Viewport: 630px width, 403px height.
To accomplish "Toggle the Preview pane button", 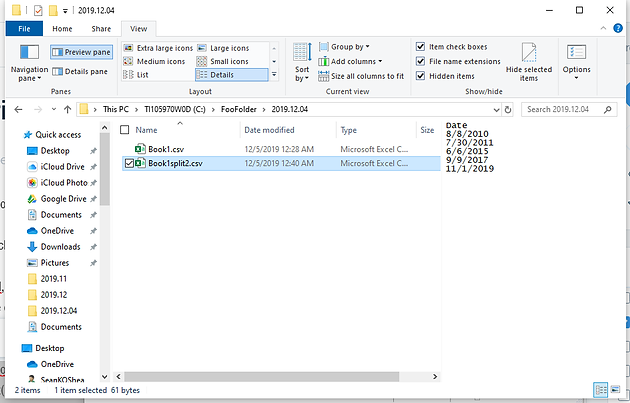I will point(82,52).
